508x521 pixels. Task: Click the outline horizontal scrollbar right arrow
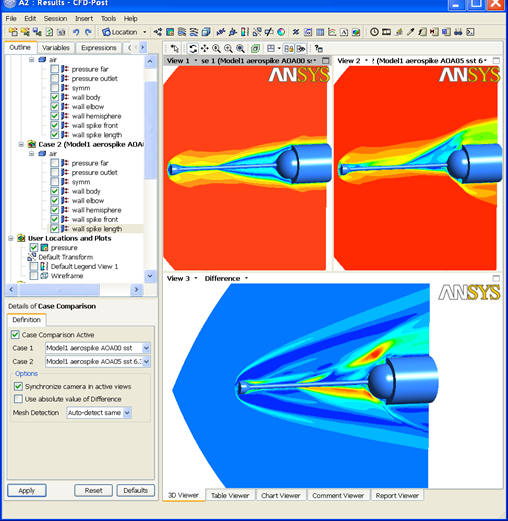point(136,290)
